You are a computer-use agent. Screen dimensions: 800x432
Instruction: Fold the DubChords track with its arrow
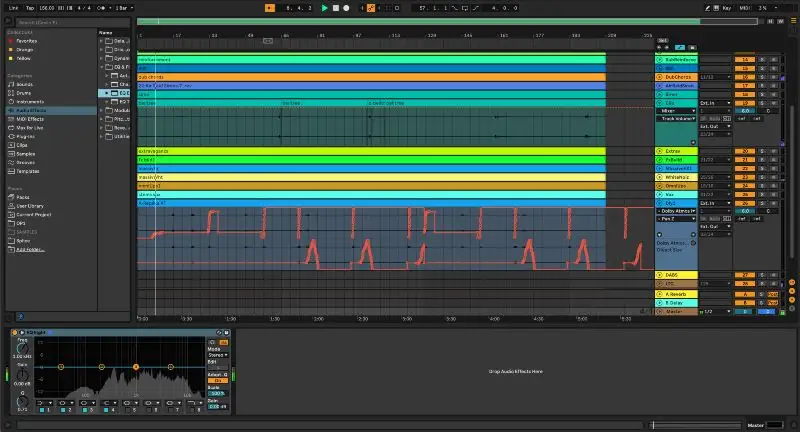coord(660,76)
